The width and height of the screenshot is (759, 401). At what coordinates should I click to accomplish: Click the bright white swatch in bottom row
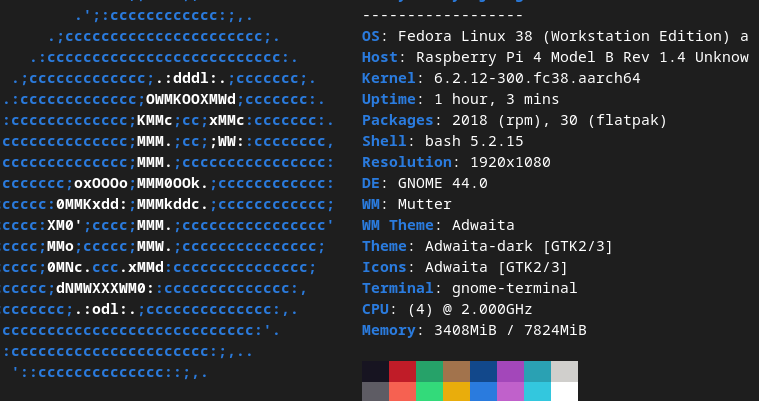click(564, 391)
